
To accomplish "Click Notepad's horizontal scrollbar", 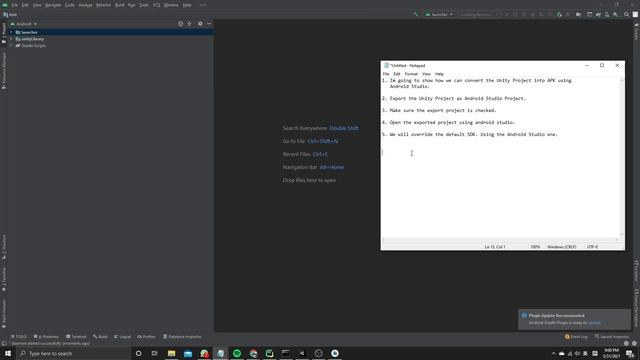I will tap(500, 240).
